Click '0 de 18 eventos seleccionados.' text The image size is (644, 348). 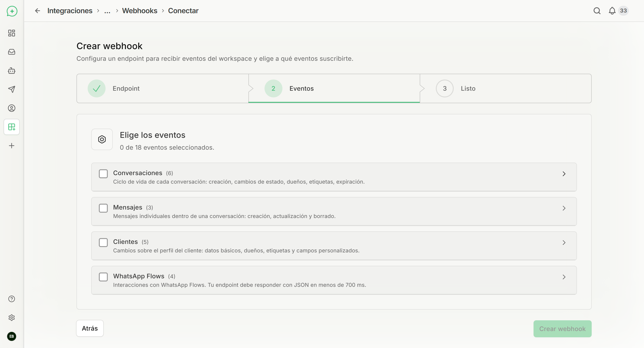pyautogui.click(x=167, y=148)
